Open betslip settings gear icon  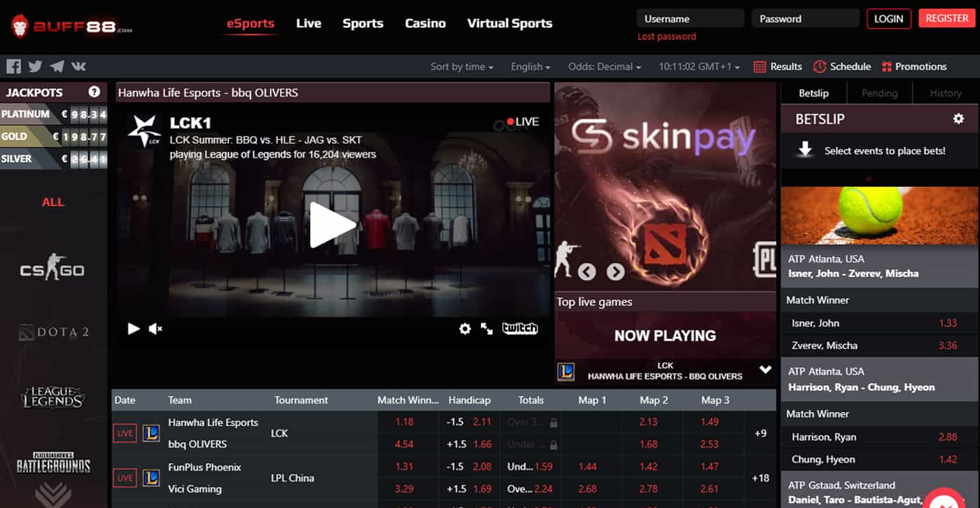(958, 119)
